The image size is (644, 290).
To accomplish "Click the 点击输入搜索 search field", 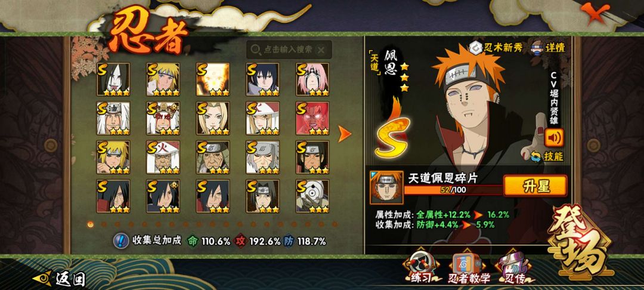I will point(289,50).
